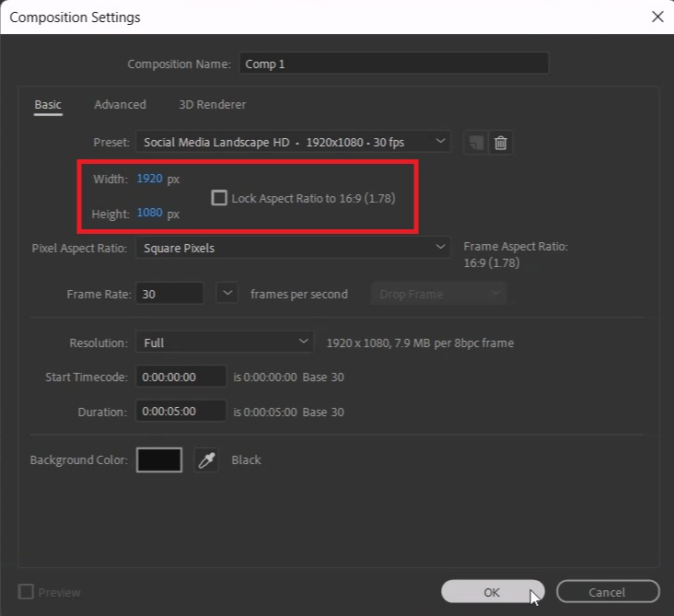Click the delete preset trash icon
This screenshot has width=674, height=616.
[500, 143]
